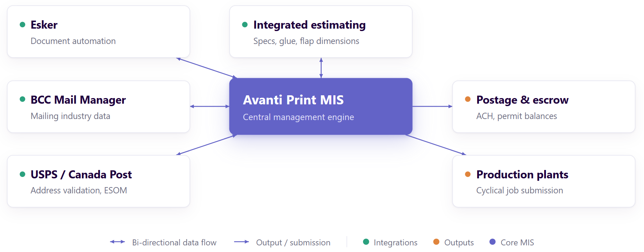
Task: Select the "Mailing industry data" text
Action: 71,116
